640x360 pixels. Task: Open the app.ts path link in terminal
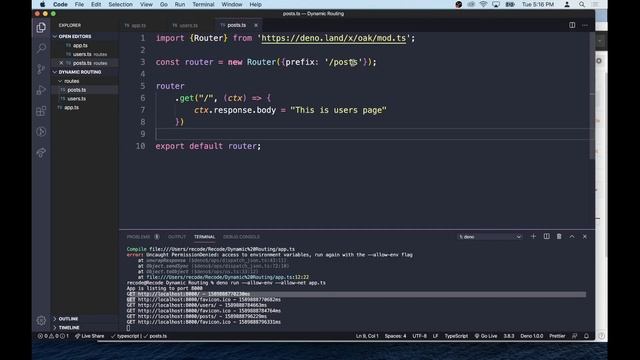click(x=227, y=277)
